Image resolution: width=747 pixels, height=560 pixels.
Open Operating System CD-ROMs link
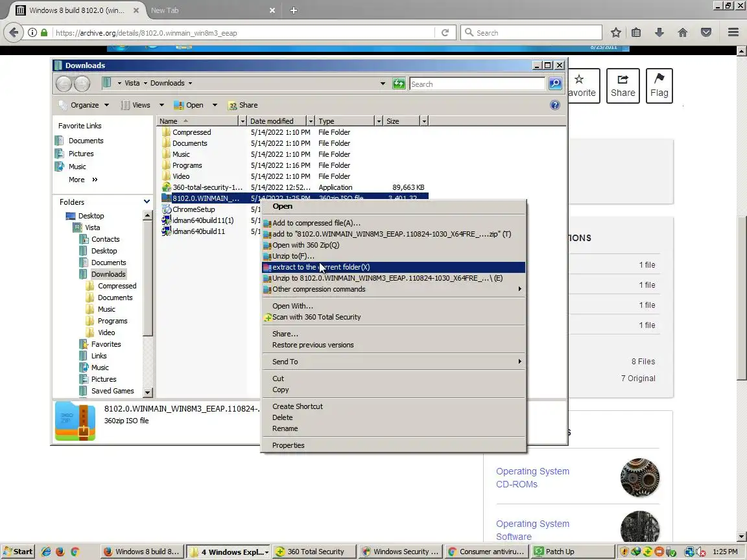coord(532,478)
